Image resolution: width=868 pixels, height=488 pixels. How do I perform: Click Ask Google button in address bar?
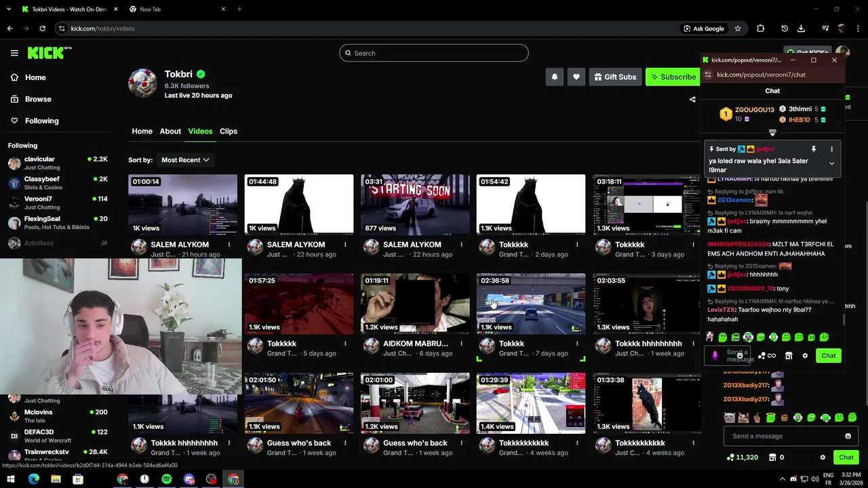(704, 28)
